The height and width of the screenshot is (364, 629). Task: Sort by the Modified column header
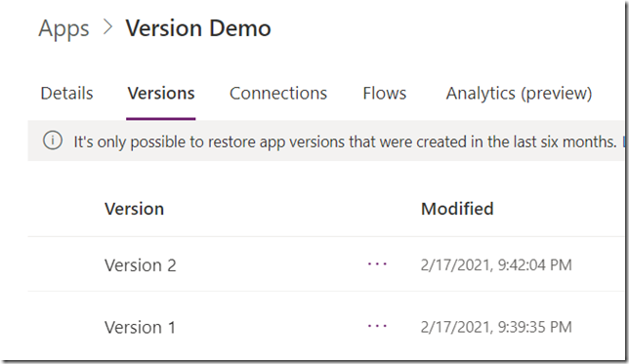point(457,209)
